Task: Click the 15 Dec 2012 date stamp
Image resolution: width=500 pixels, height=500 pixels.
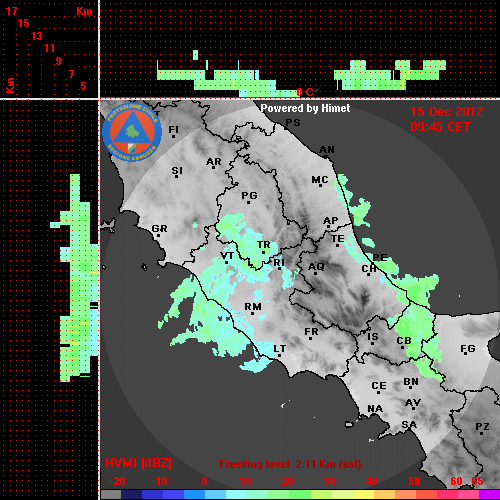Action: click(447, 112)
